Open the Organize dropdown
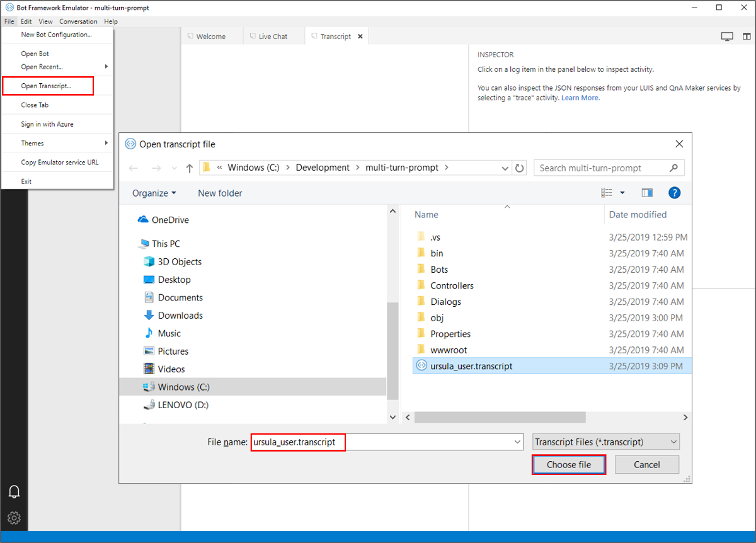This screenshot has width=756, height=543. (154, 193)
